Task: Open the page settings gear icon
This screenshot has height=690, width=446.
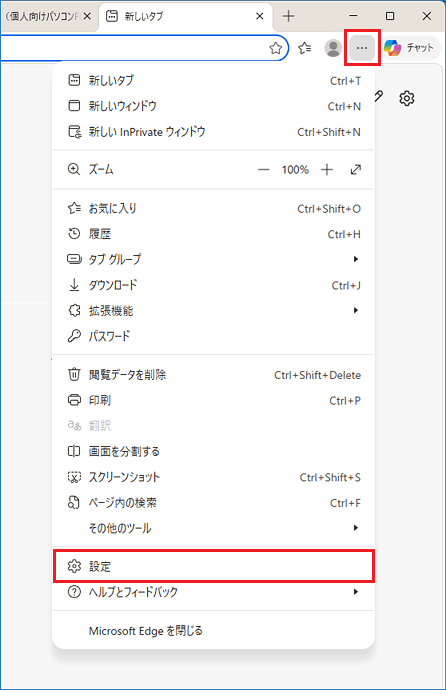Action: tap(407, 98)
